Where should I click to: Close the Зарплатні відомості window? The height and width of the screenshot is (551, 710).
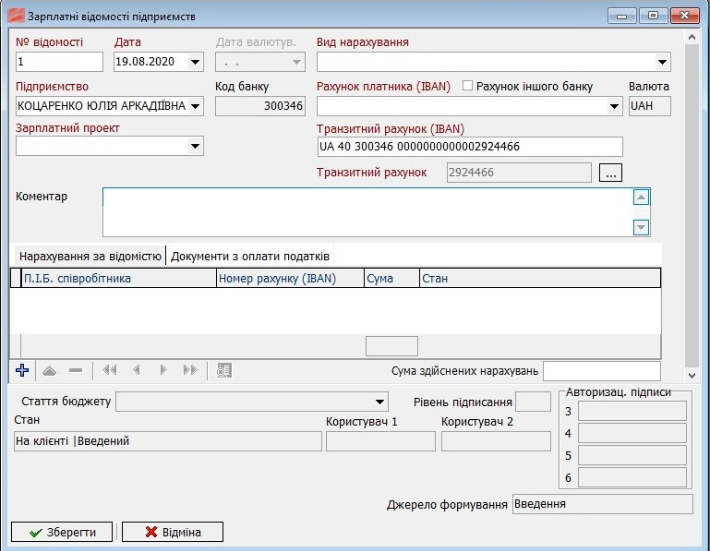685,16
